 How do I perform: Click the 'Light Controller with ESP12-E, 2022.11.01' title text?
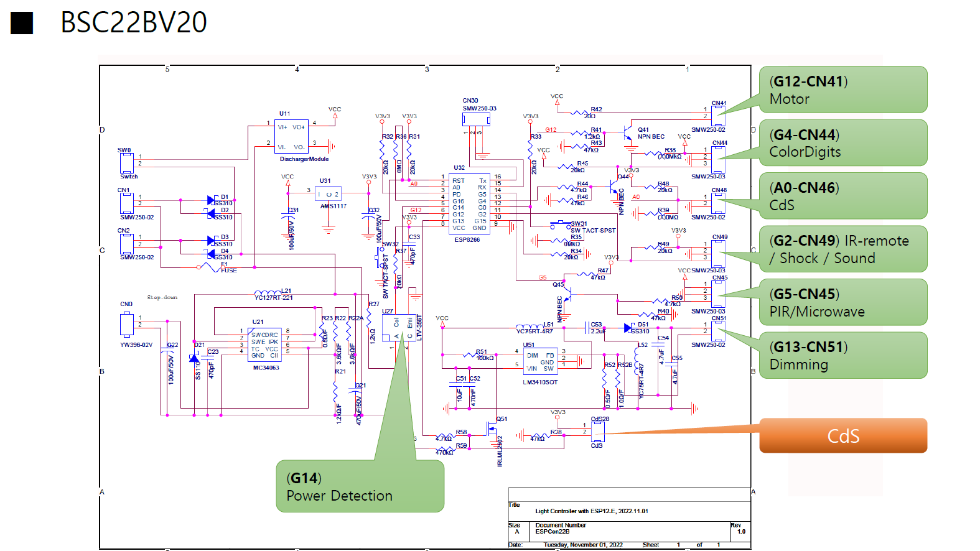[x=592, y=511]
